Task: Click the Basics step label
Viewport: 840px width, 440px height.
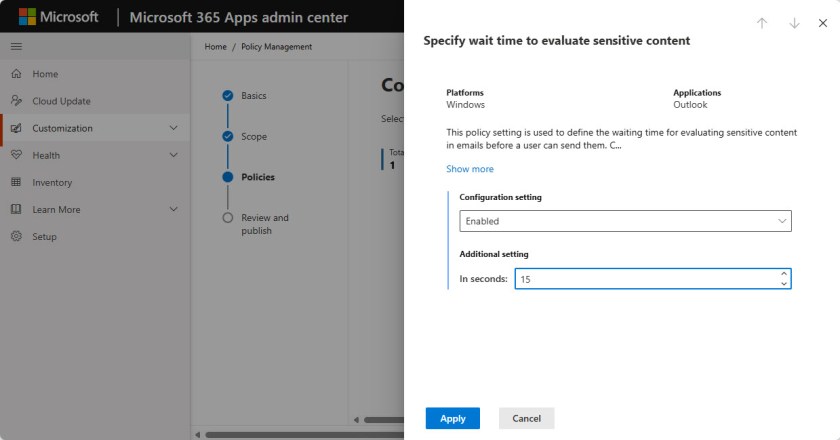Action: (253, 95)
